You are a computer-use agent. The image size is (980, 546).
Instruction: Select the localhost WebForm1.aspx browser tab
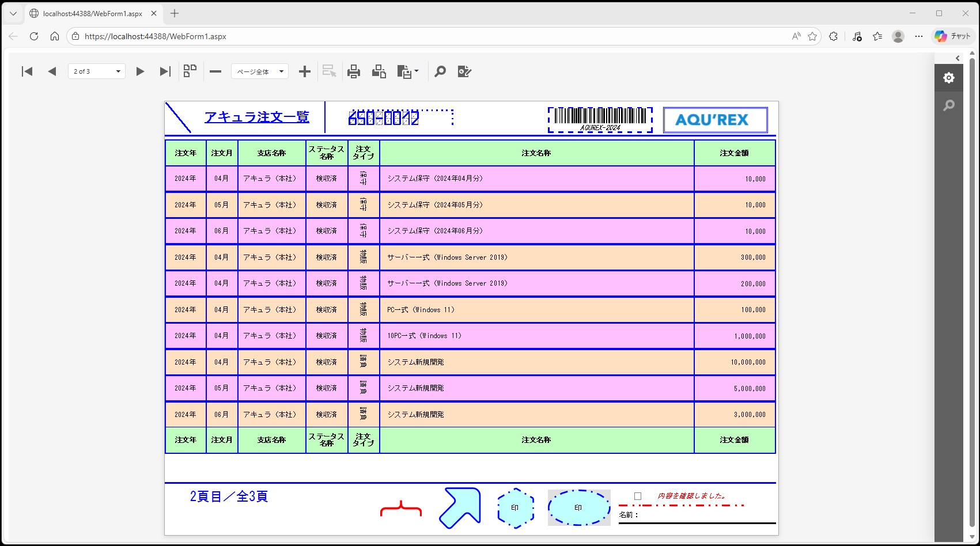[x=92, y=13]
